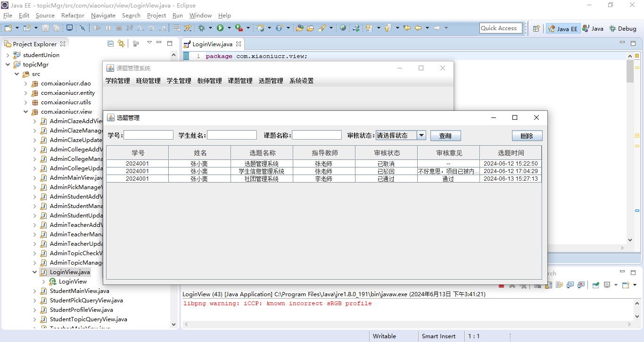The height and width of the screenshot is (342, 644).
Task: Toggle Link with Editor in Project Explorer
Action: [122, 44]
